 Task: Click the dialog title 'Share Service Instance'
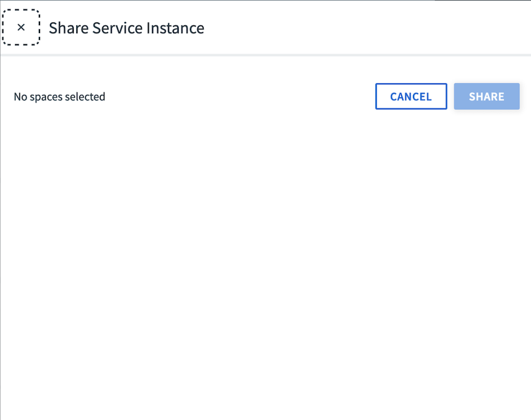point(126,28)
